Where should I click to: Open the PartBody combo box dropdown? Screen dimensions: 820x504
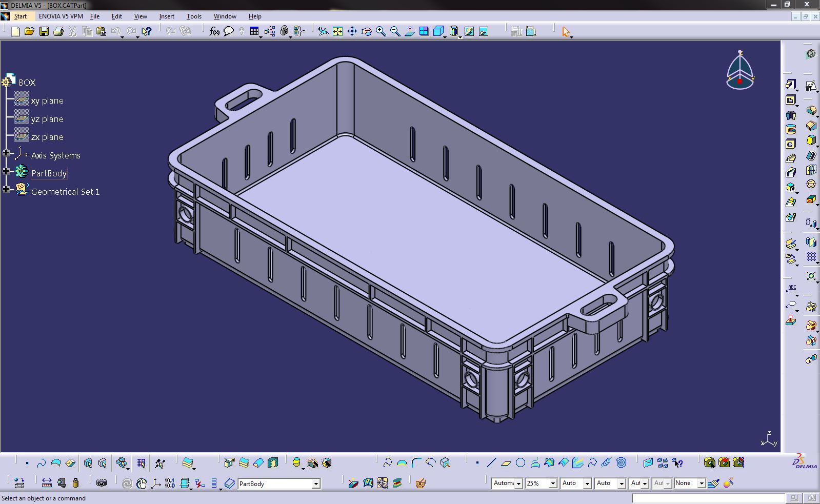pos(316,483)
